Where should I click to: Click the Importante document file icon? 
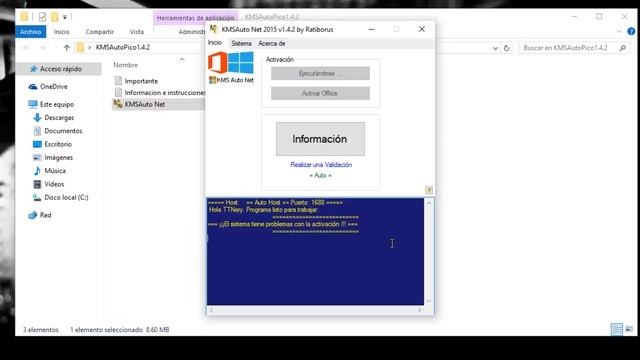(118, 80)
